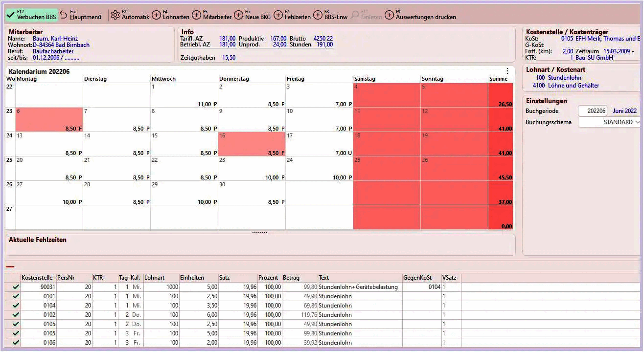Select red-highlighted calendar day 16
Image resolution: width=644 pixels, height=352 pixels.
pyautogui.click(x=252, y=144)
